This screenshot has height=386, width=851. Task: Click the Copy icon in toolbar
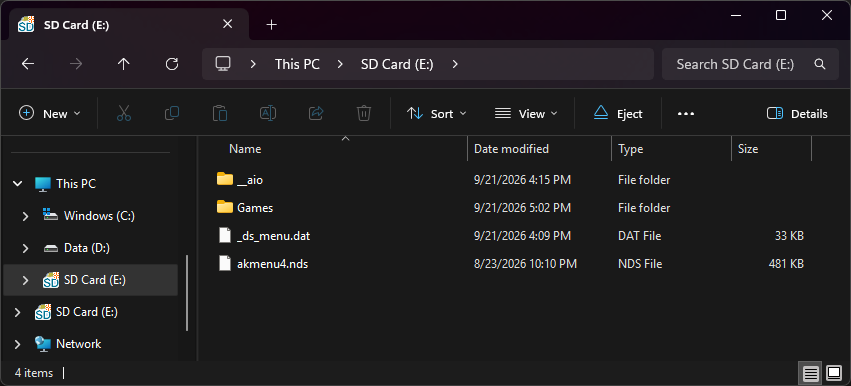click(172, 113)
